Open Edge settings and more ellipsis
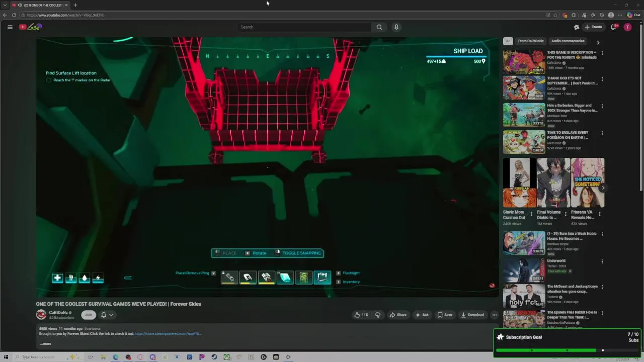 pyautogui.click(x=620, y=15)
